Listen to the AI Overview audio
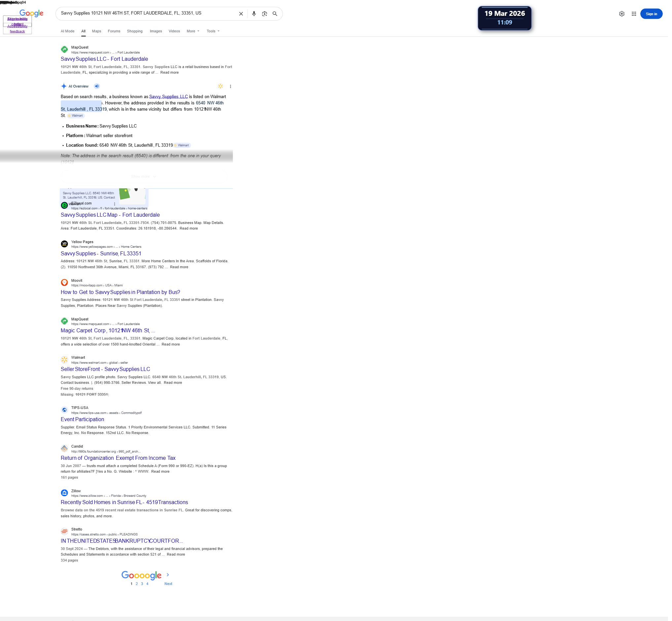672x621 pixels. [97, 87]
